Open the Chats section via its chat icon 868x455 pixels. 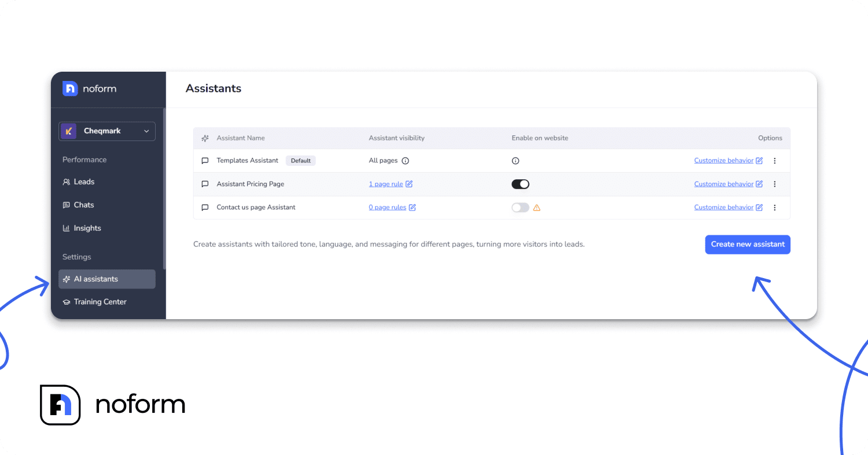(67, 205)
